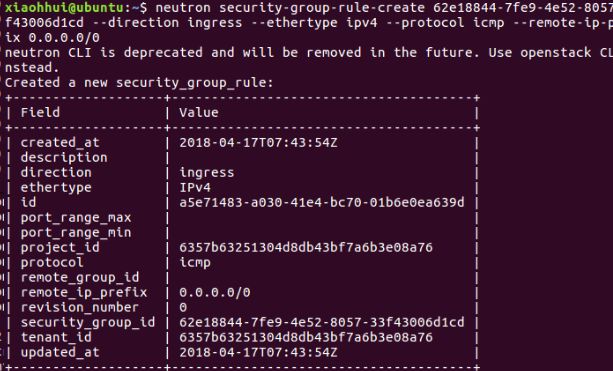Viewport: 613px width, 371px height.
Task: Click the remote_group_id field name
Action: [x=80, y=278]
